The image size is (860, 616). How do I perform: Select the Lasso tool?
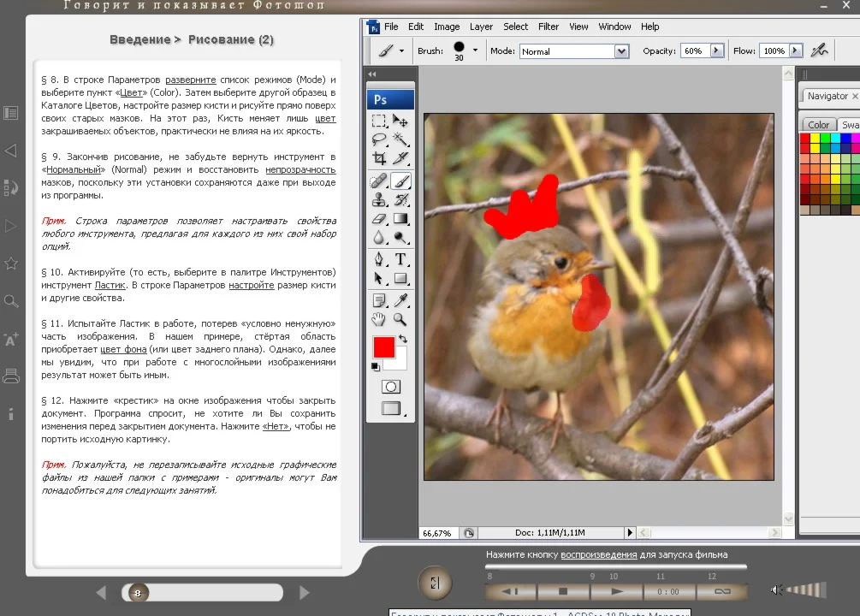377,139
